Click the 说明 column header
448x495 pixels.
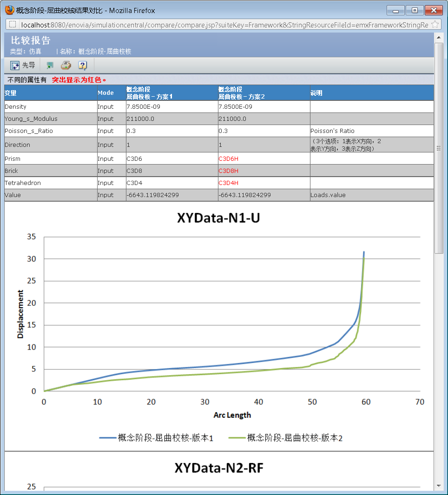point(372,93)
